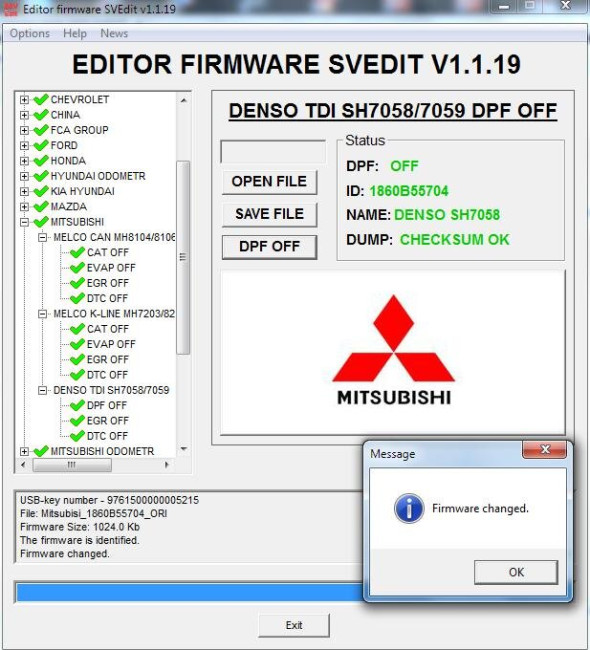
Task: Click the ID value 1860B55704
Action: 409,191
